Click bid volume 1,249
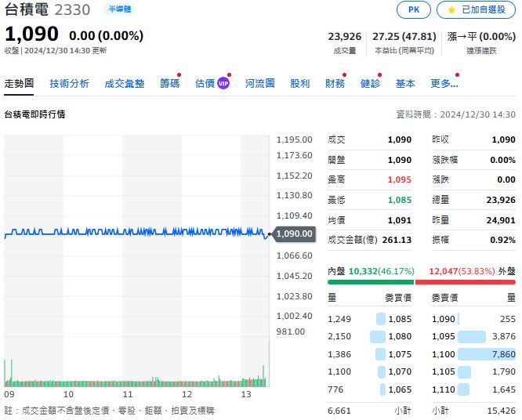The image size is (522, 420). 339,319
